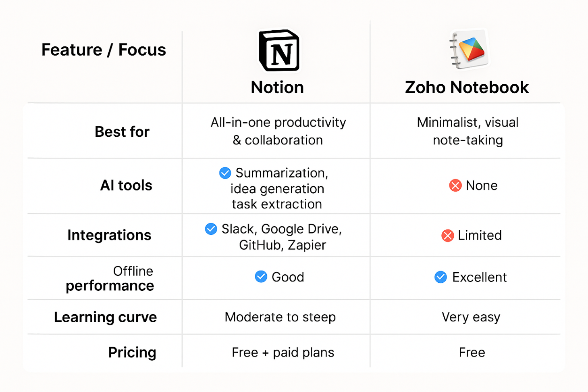588x392 pixels.
Task: Click the Integrations row label
Action: click(x=109, y=235)
